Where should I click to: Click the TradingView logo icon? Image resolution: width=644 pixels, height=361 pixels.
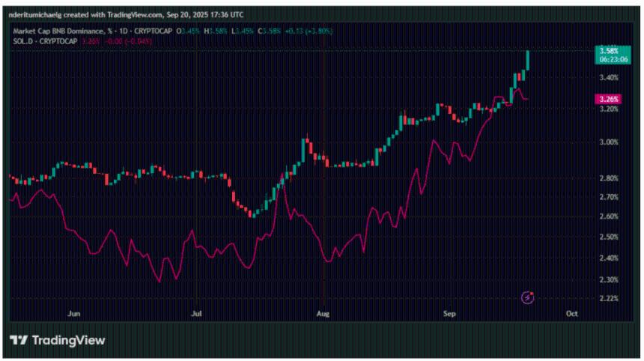tap(18, 341)
